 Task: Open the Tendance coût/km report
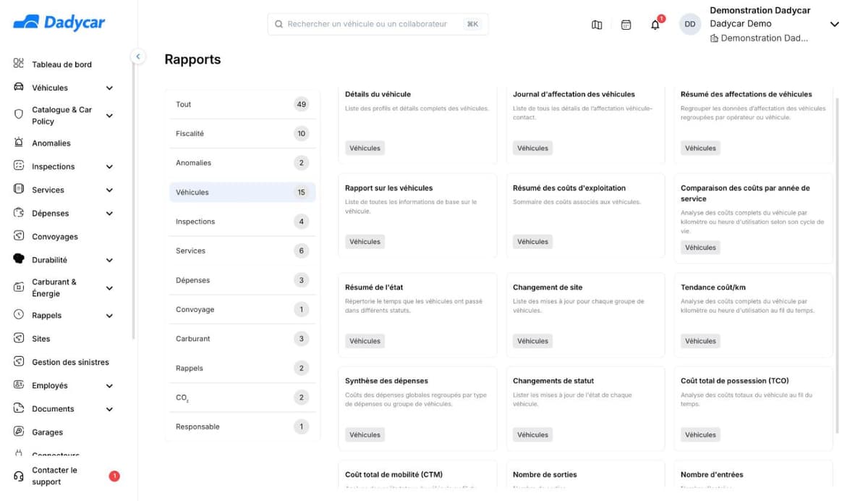[x=753, y=315]
